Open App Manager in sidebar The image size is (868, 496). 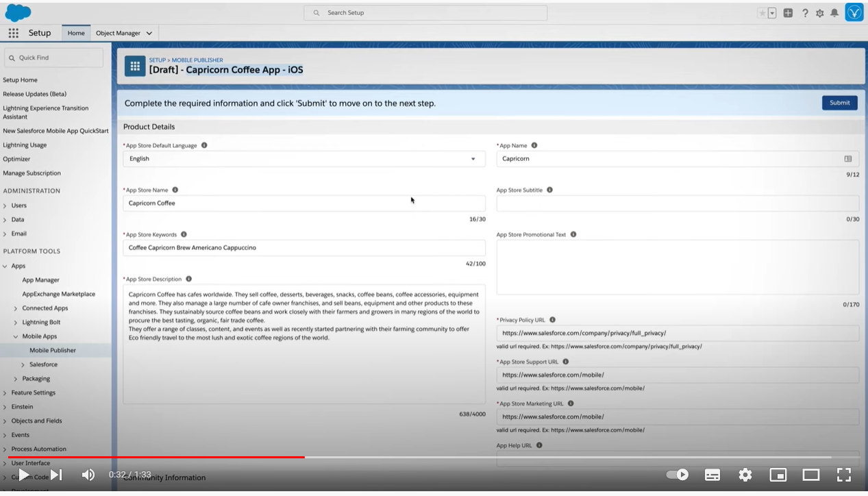(40, 280)
